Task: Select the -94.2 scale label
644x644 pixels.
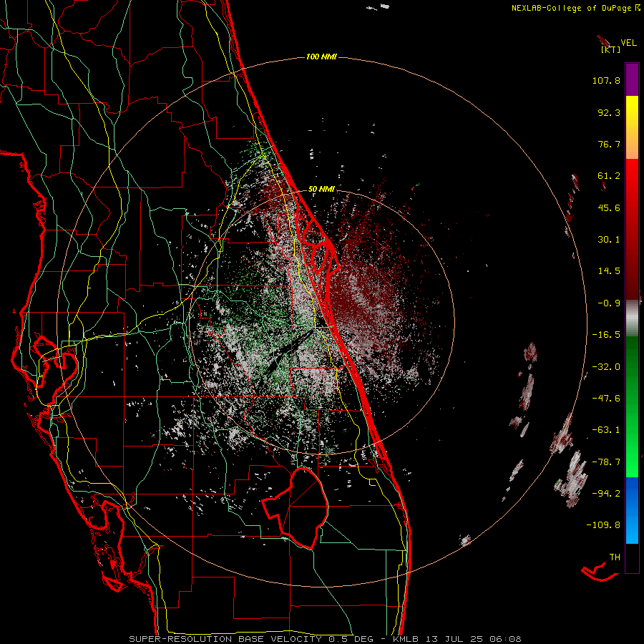Action: [x=606, y=494]
